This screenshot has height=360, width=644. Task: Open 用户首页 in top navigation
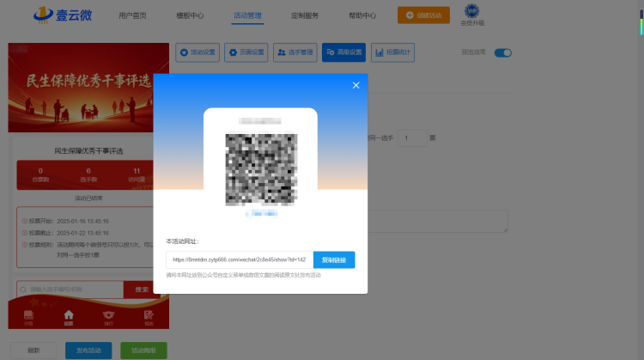pyautogui.click(x=132, y=15)
